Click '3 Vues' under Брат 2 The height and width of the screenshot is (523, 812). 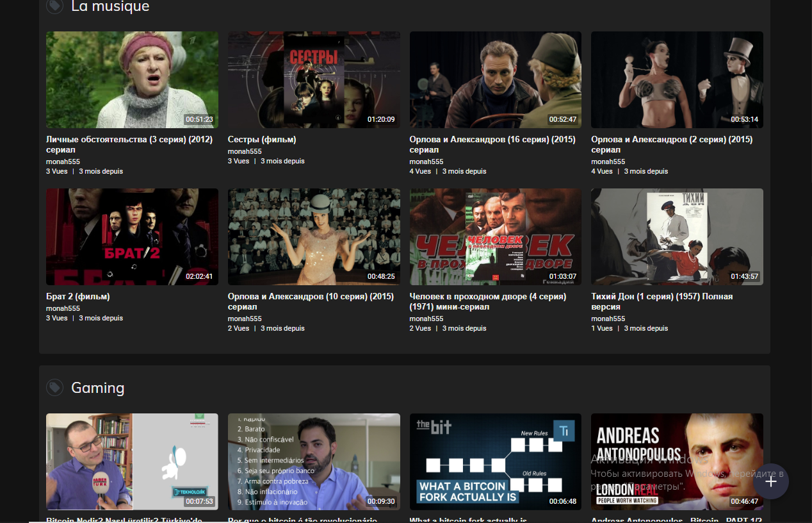(x=57, y=318)
